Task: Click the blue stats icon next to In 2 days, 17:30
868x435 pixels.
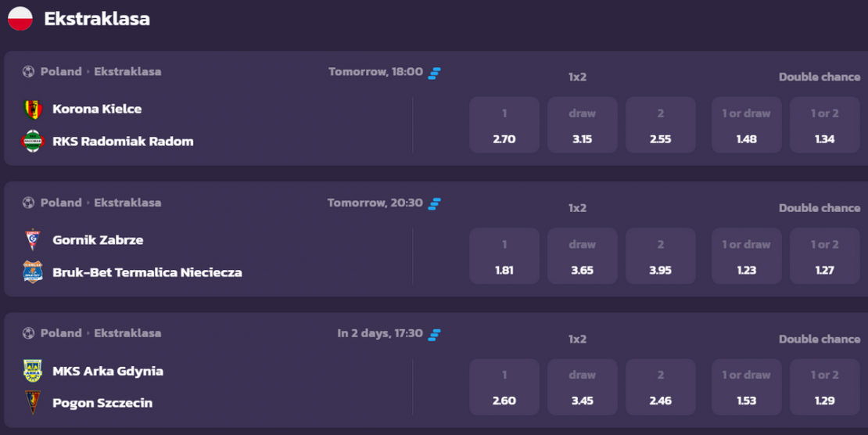Action: coord(435,335)
